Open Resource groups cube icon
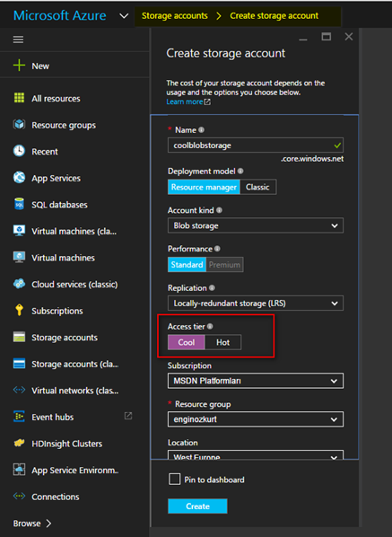 tap(19, 124)
